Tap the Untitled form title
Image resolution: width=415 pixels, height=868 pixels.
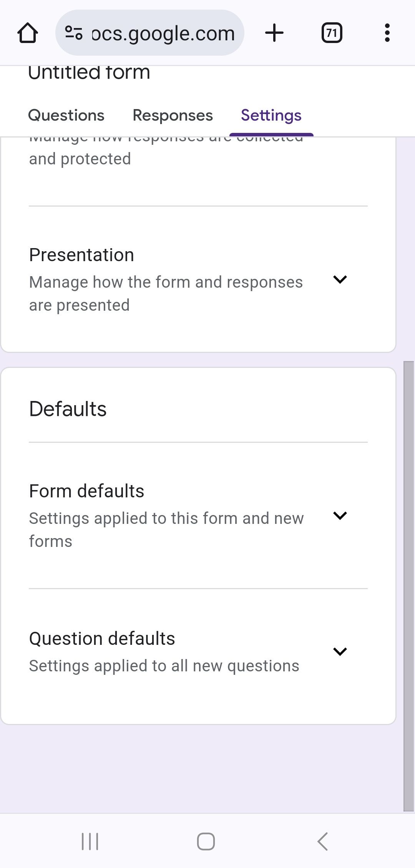89,73
